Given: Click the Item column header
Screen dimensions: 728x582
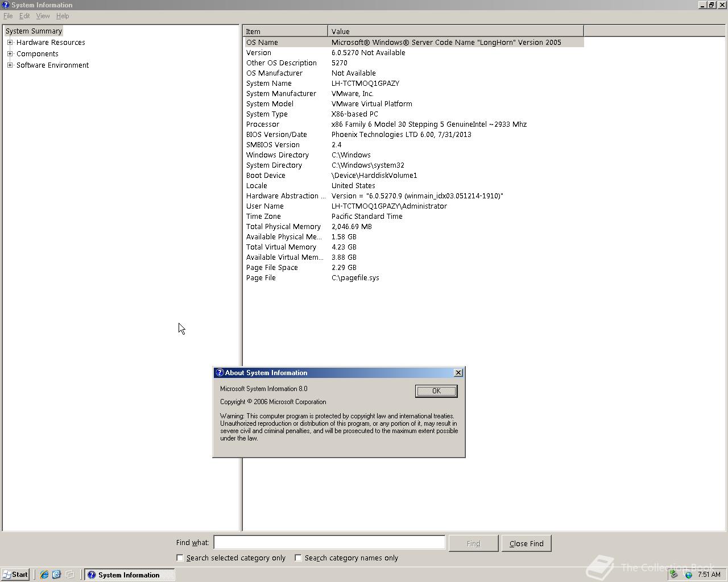Looking at the screenshot, I should (x=286, y=31).
